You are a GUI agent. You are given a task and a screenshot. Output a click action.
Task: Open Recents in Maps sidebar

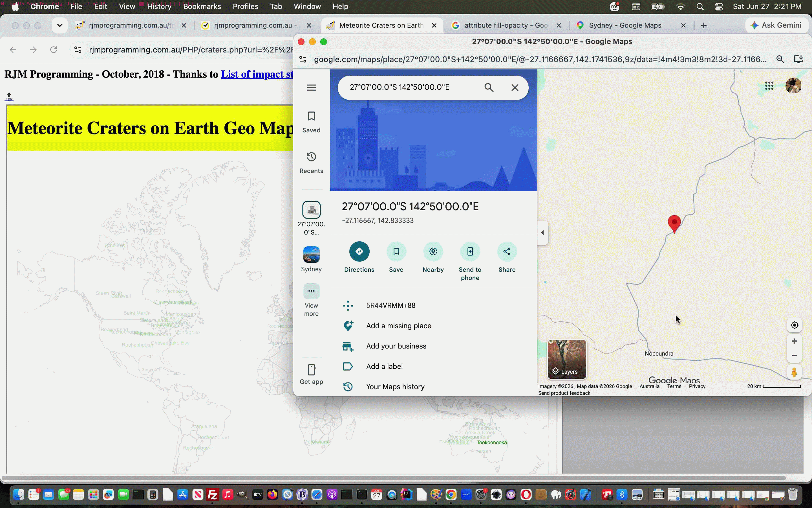tap(311, 163)
